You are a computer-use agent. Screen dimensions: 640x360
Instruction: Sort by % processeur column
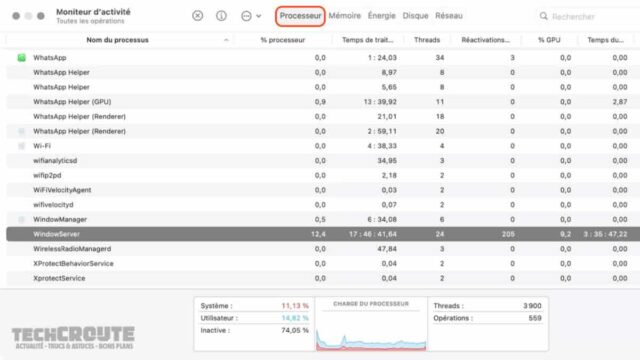(x=282, y=40)
